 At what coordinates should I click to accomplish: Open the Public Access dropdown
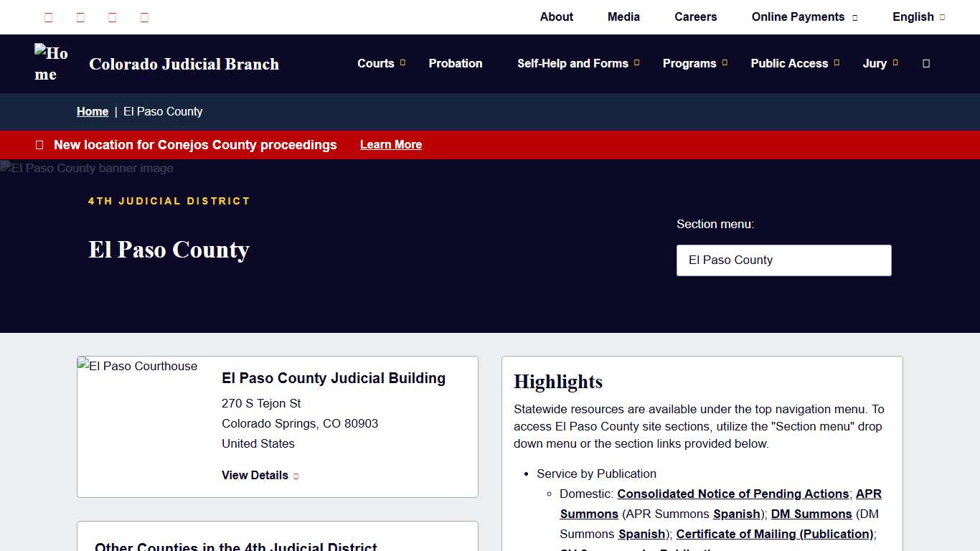794,63
